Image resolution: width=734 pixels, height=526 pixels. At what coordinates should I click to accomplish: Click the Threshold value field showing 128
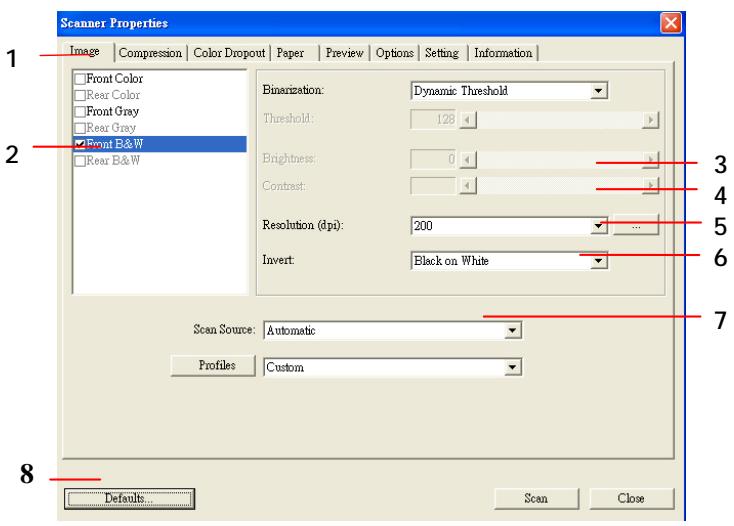point(433,119)
